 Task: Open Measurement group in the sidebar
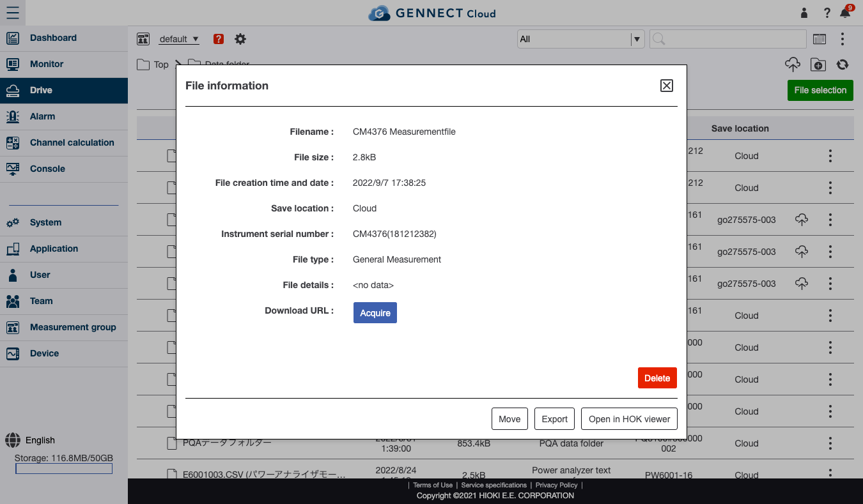click(x=64, y=328)
